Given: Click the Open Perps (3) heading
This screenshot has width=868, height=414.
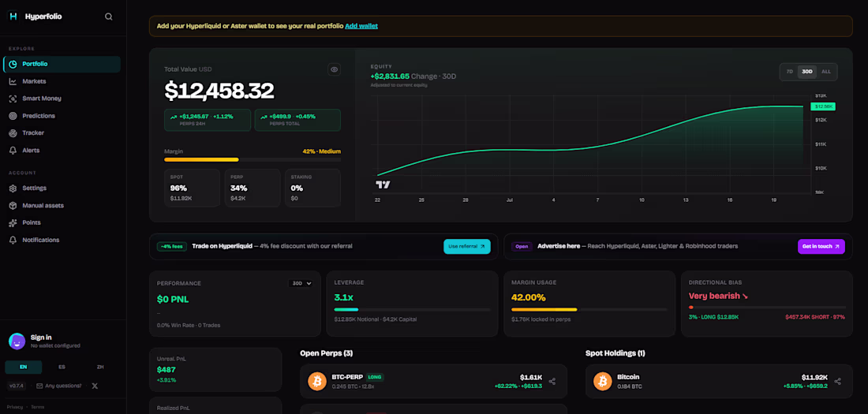Looking at the screenshot, I should tap(327, 353).
